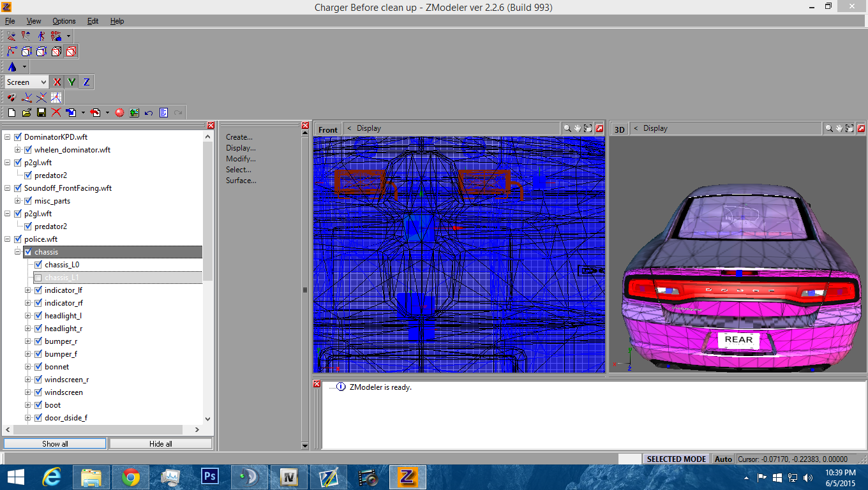
Task: Click the Modify... command entry
Action: [241, 159]
